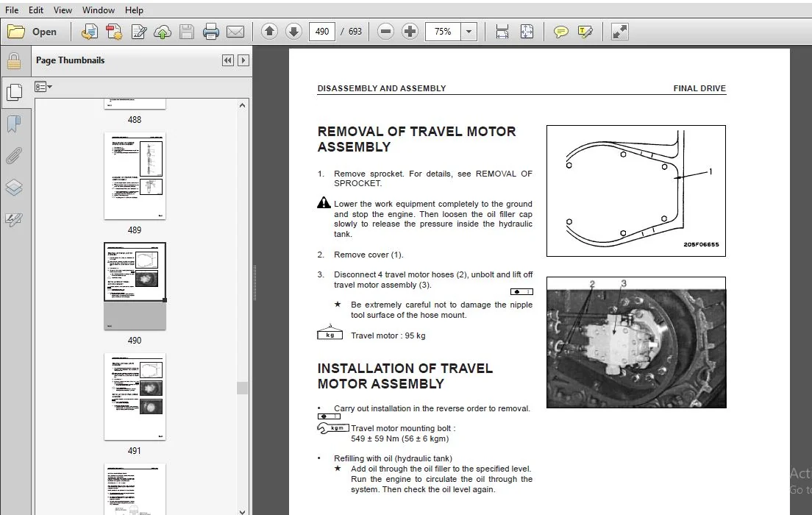This screenshot has width=812, height=515.
Task: Go to next page with down arrow
Action: point(293,32)
